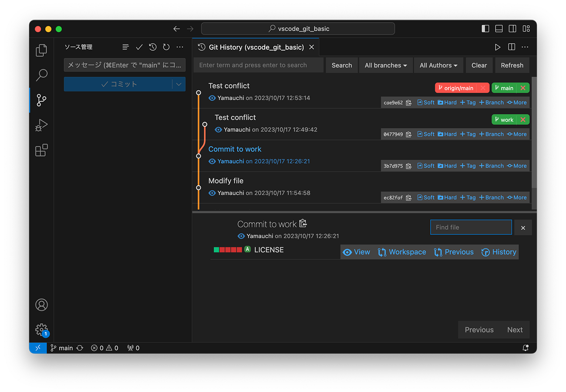566x392 pixels.
Task: Copy hash cae9e62 using clipboard icon
Action: pyautogui.click(x=408, y=102)
